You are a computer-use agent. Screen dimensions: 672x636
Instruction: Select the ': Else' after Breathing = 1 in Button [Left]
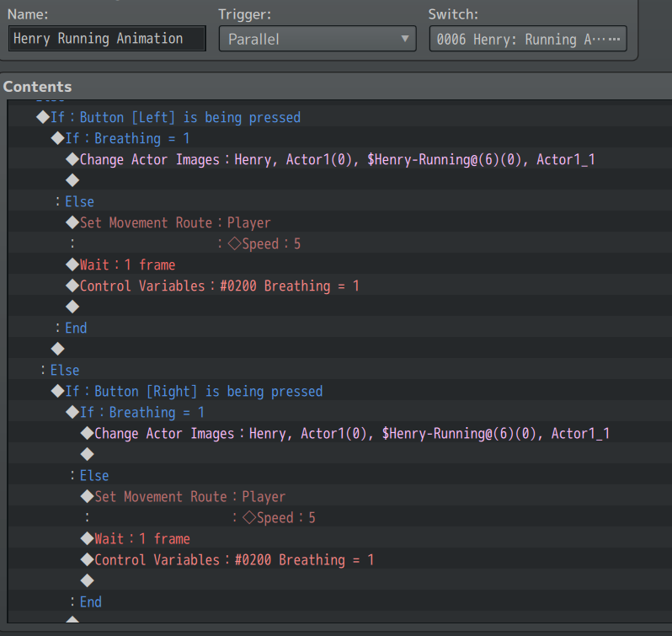pyautogui.click(x=340, y=201)
